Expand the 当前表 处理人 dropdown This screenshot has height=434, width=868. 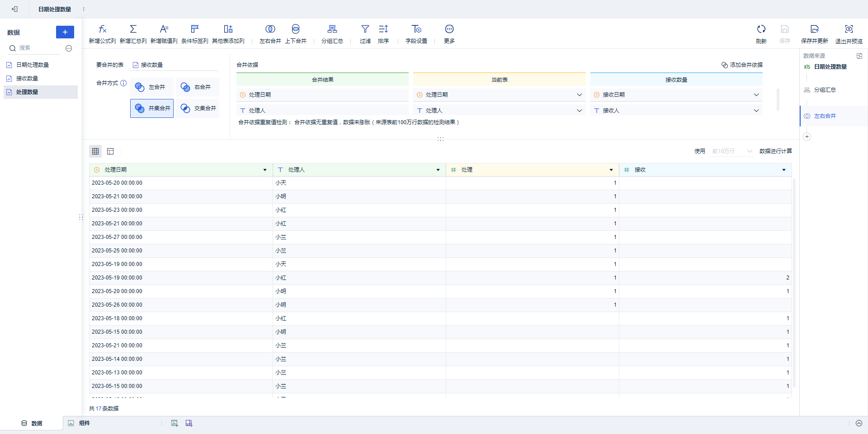pyautogui.click(x=579, y=111)
